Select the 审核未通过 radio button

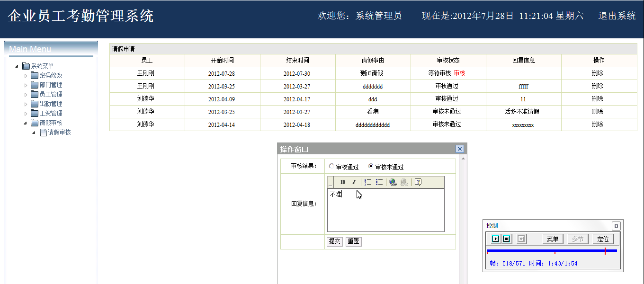[x=371, y=167]
